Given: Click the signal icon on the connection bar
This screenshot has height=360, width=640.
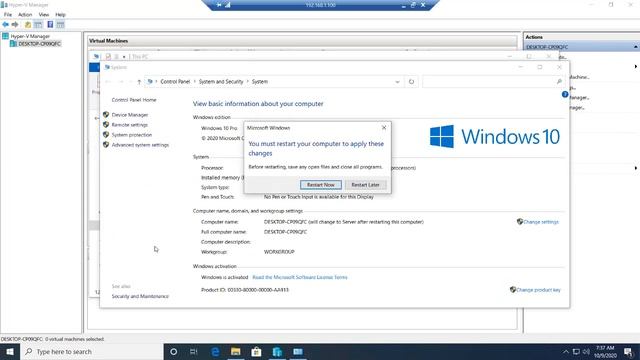Looking at the screenshot, I should (228, 5).
